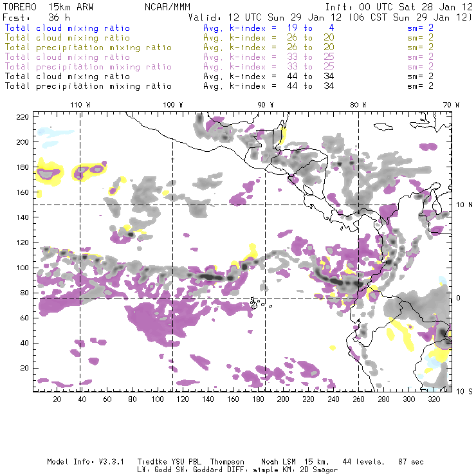Click the '90 W' longitude label

point(265,105)
